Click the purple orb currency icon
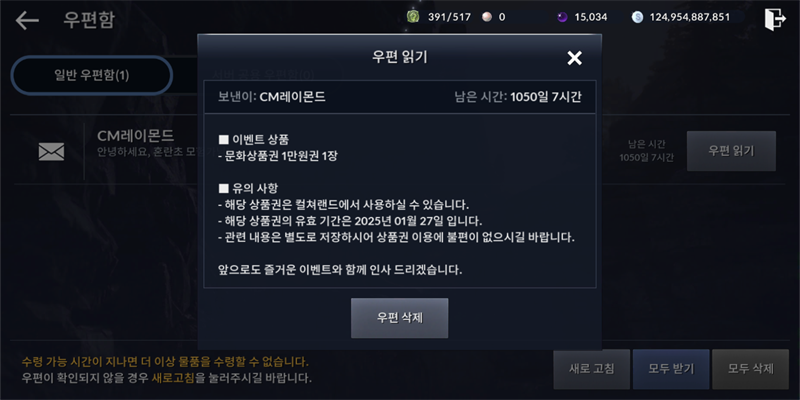Screen dimensions: 800x400 (x=562, y=17)
